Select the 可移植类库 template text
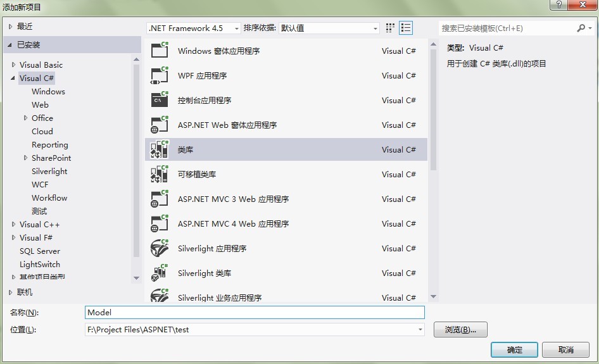The image size is (599, 364). click(x=197, y=175)
